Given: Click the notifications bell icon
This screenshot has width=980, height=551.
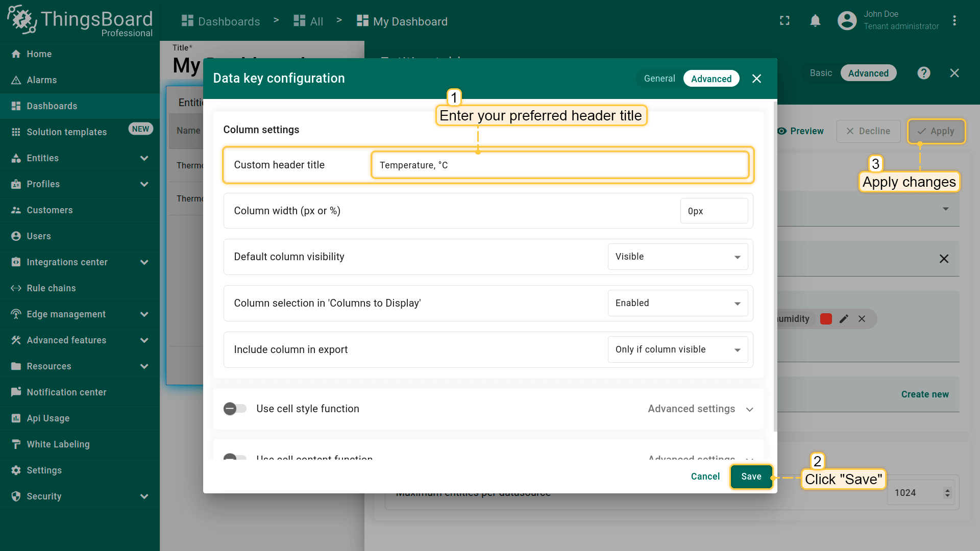Looking at the screenshot, I should pos(815,21).
